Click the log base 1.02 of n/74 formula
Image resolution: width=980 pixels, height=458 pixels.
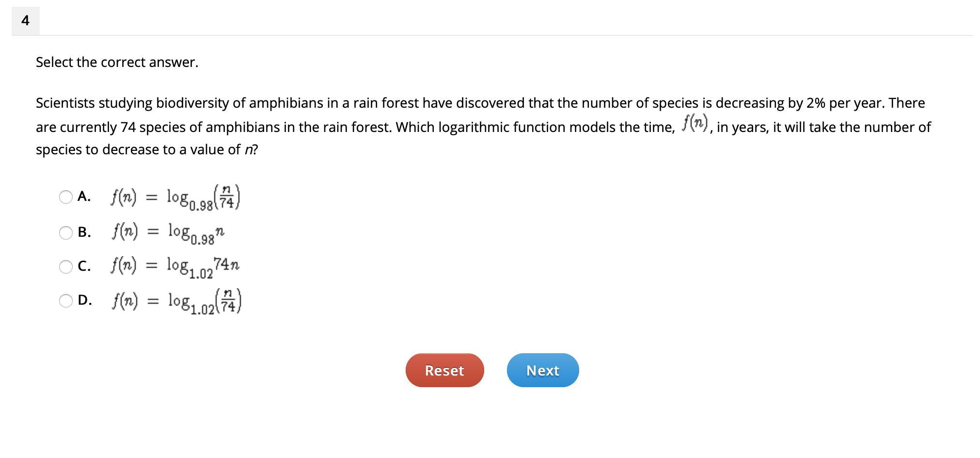[x=177, y=301]
